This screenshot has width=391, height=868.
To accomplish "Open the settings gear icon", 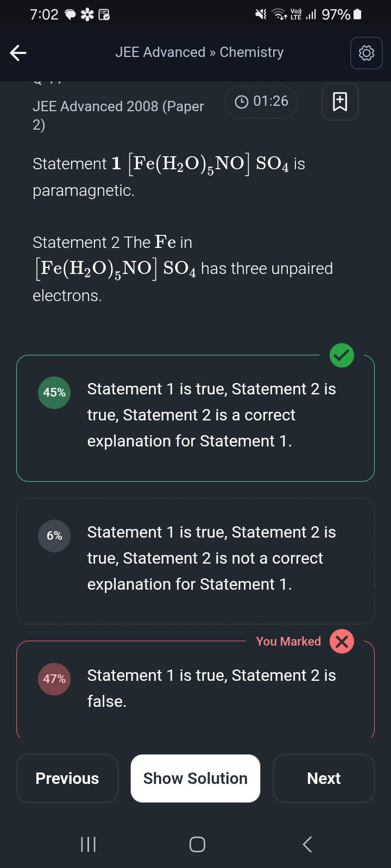I will click(366, 53).
